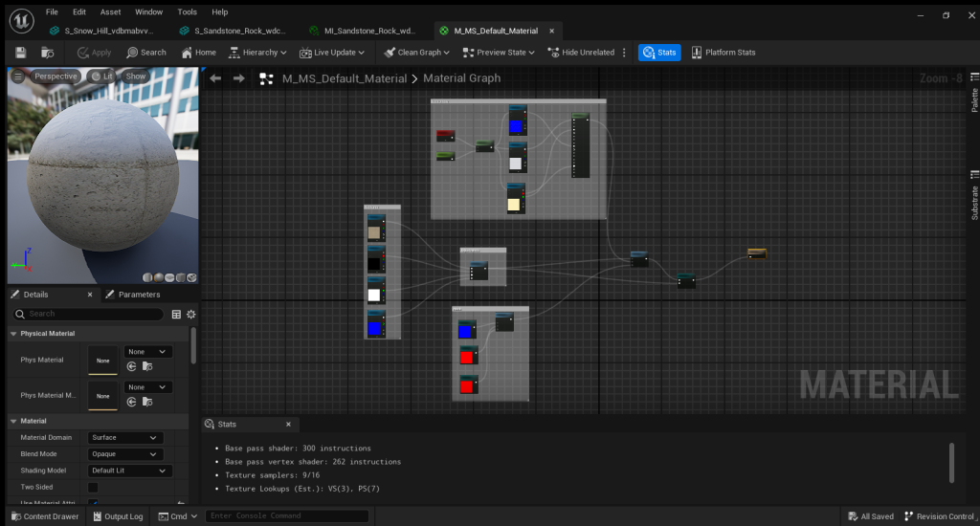Set preview mesh to sphere
Image resolution: width=980 pixels, height=526 pixels.
pyautogui.click(x=159, y=277)
